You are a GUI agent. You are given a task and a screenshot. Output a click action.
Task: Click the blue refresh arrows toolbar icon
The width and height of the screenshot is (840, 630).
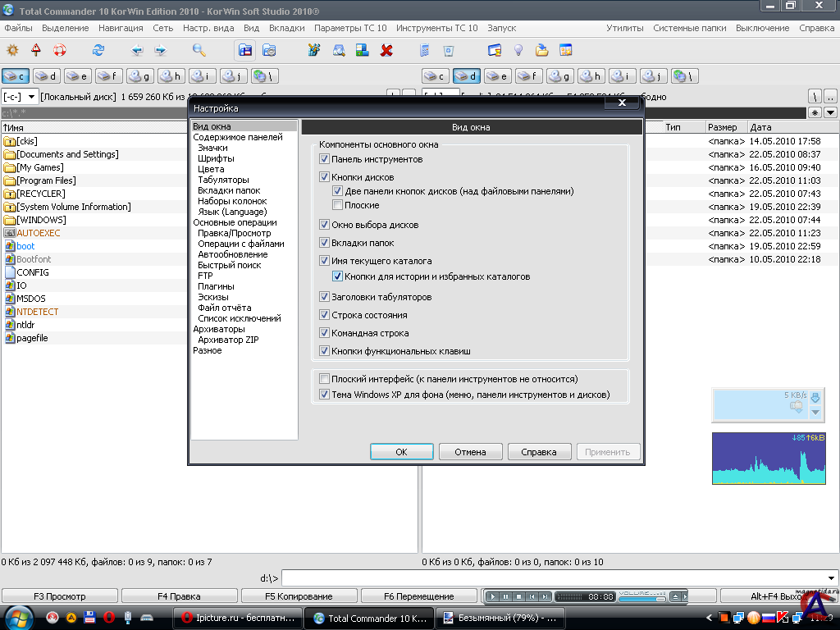[x=98, y=50]
